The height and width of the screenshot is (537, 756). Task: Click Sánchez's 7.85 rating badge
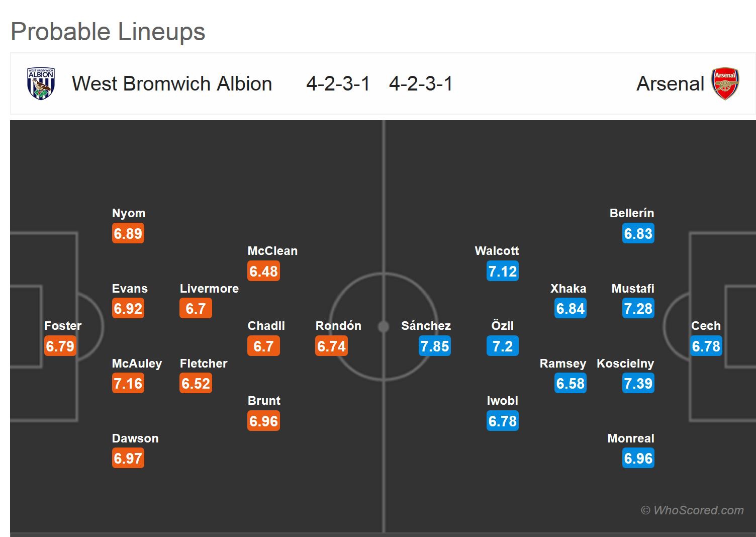click(435, 346)
